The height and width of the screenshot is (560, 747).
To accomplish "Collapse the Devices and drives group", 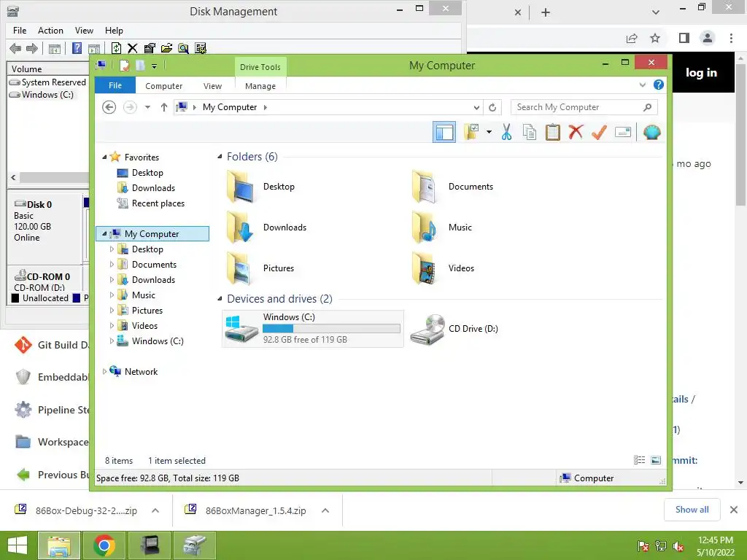I will [220, 299].
